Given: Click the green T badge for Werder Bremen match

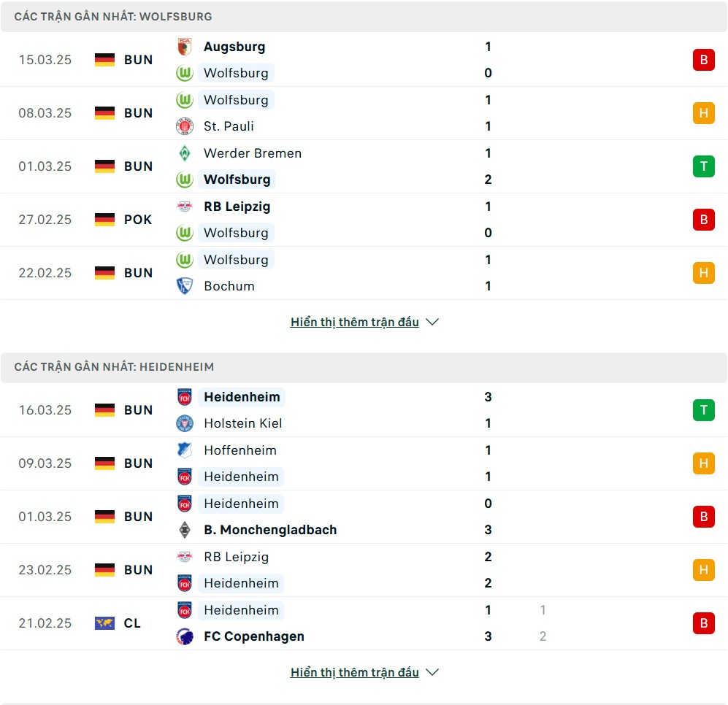Looking at the screenshot, I should (x=703, y=166).
